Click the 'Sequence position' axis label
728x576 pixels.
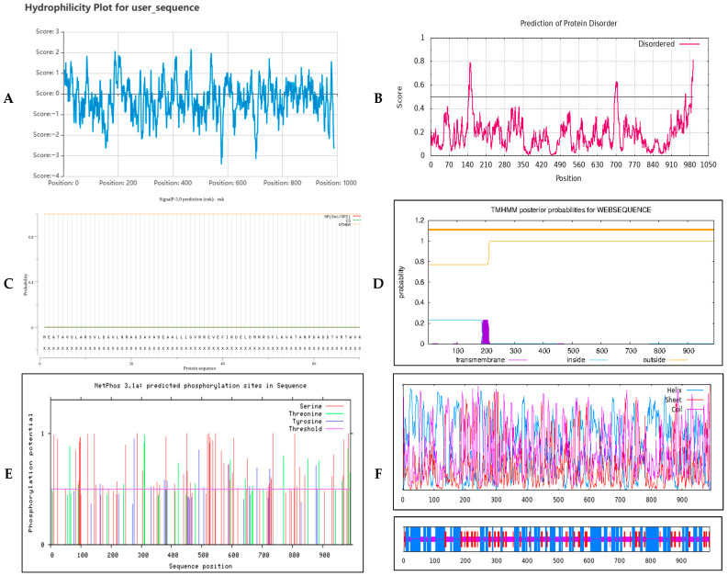pyautogui.click(x=200, y=566)
